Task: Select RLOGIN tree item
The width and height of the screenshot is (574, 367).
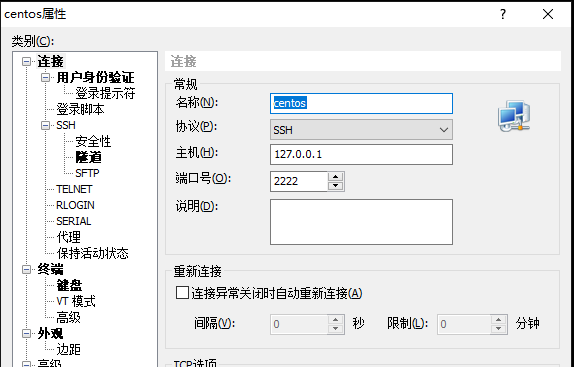Action: (75, 205)
